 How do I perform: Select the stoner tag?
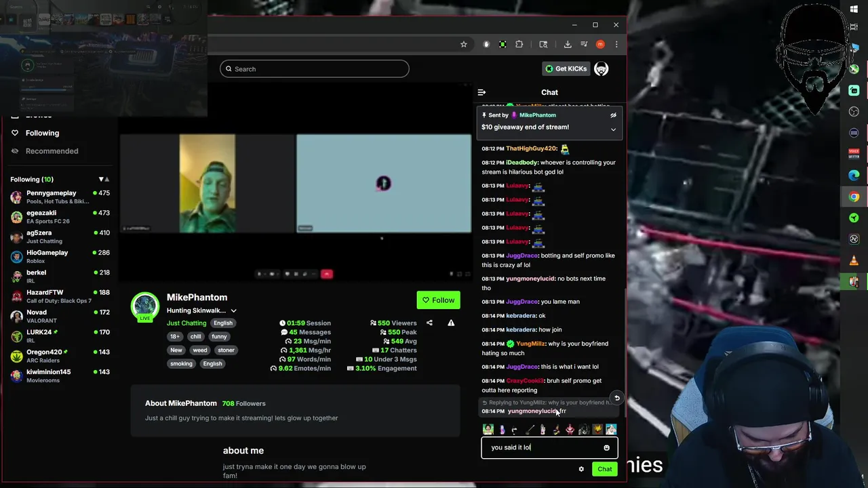pos(226,350)
